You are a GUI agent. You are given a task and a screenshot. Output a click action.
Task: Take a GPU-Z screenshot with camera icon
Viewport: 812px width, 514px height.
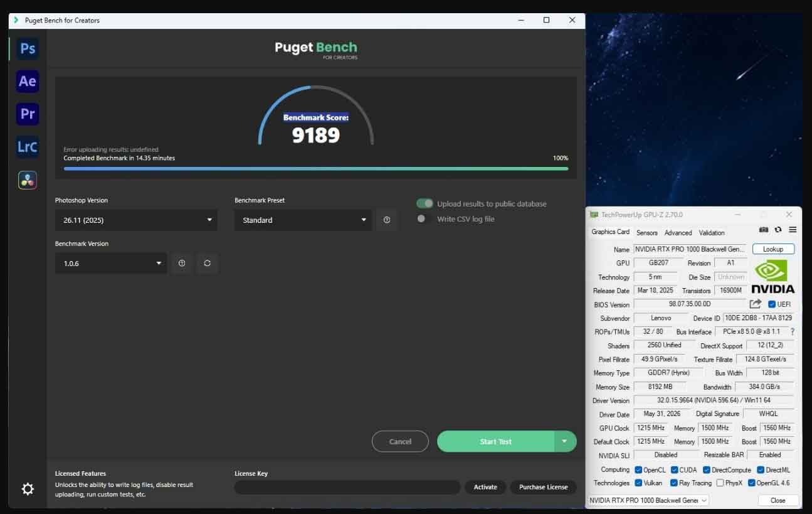[x=764, y=230]
